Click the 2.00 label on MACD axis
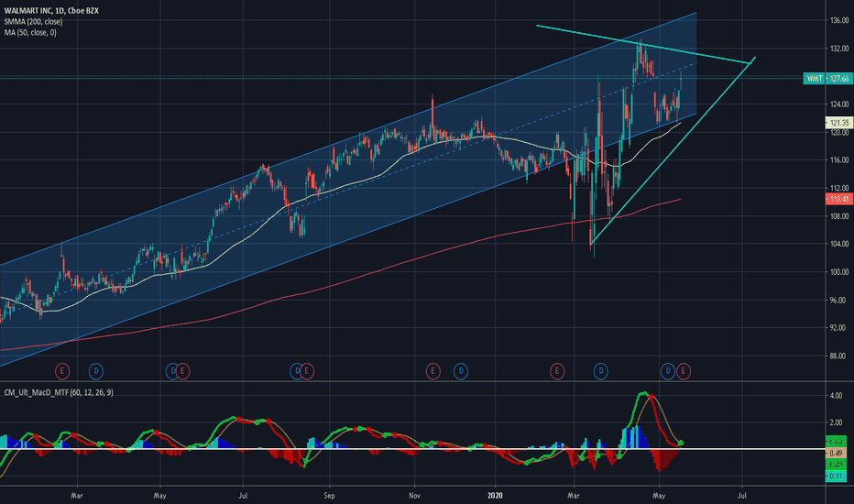Screen dimensions: 854x504 836,422
